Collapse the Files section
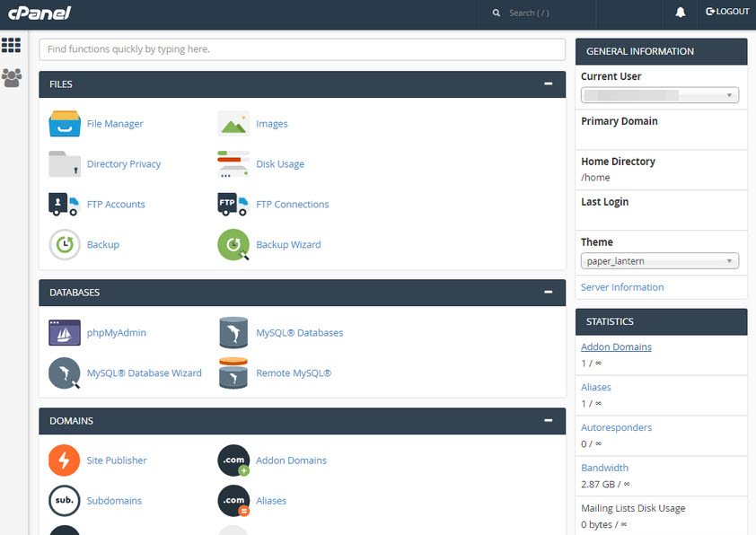The height and width of the screenshot is (535, 756). (x=548, y=84)
